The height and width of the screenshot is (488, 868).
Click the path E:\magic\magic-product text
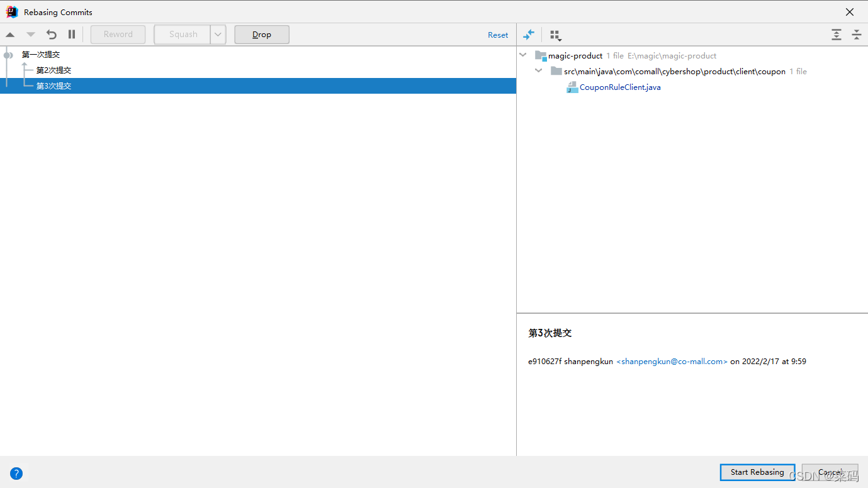tap(672, 56)
